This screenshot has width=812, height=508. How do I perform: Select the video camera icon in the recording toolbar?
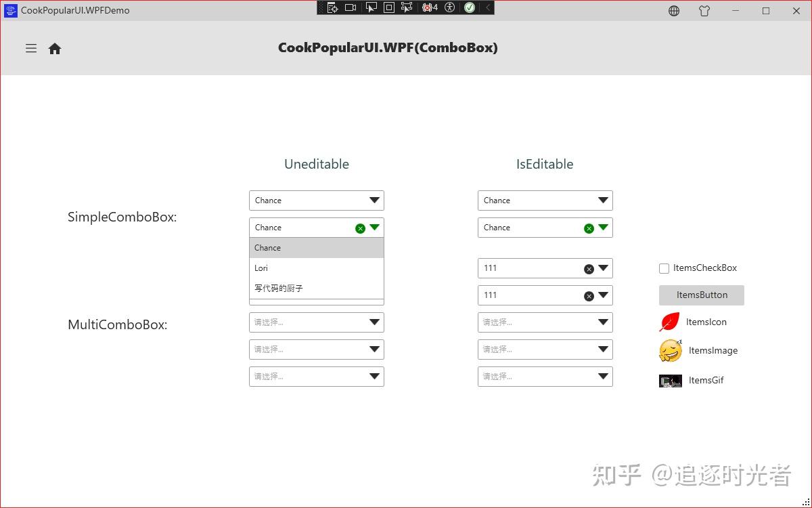[x=350, y=7]
